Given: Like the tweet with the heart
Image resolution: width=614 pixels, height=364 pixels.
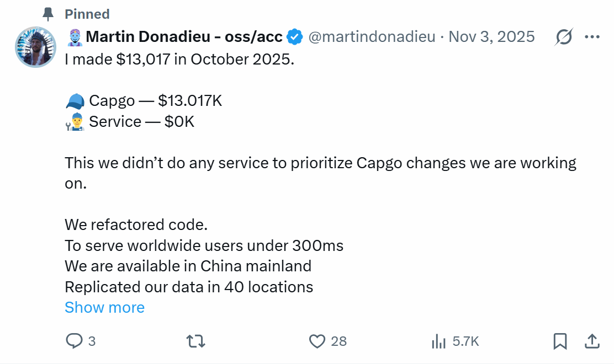Looking at the screenshot, I should point(317,341).
